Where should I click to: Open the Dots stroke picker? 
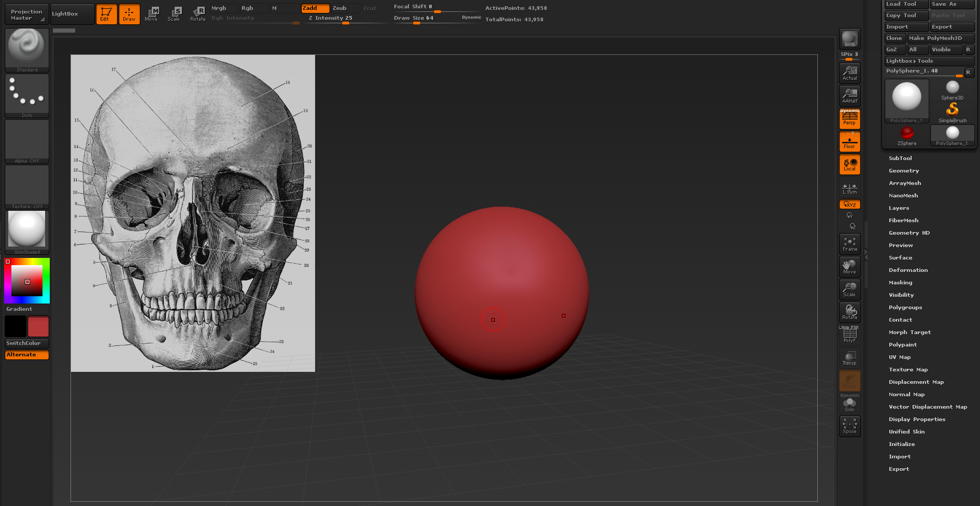(x=27, y=96)
